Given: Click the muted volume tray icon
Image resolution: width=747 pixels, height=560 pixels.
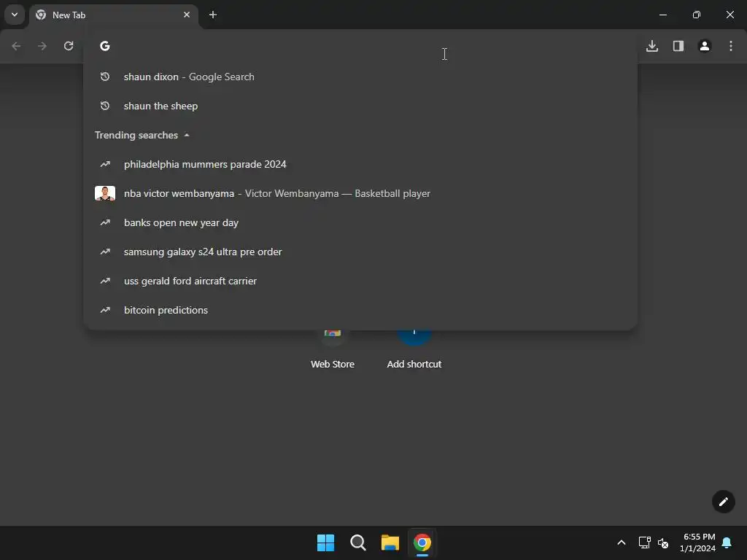Looking at the screenshot, I should [662, 542].
